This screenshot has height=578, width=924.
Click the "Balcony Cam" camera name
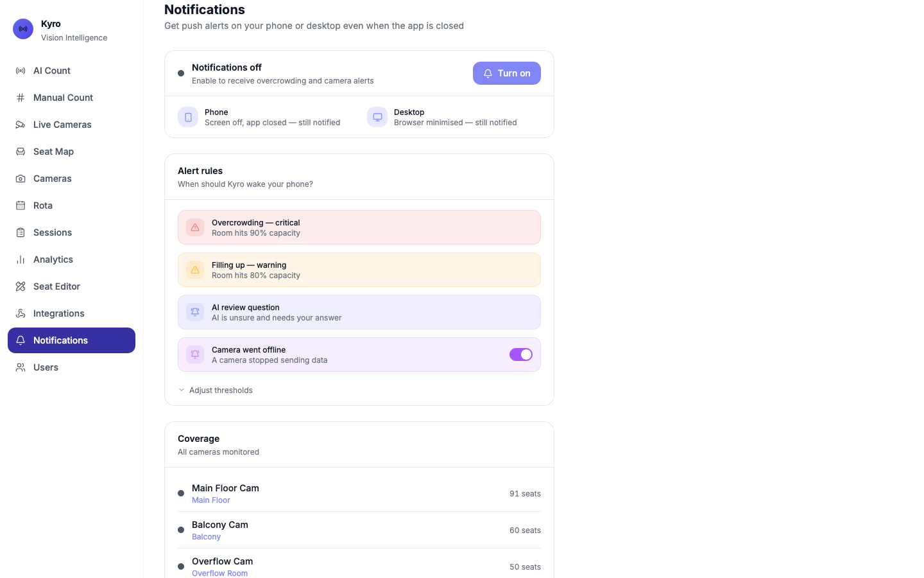[220, 525]
